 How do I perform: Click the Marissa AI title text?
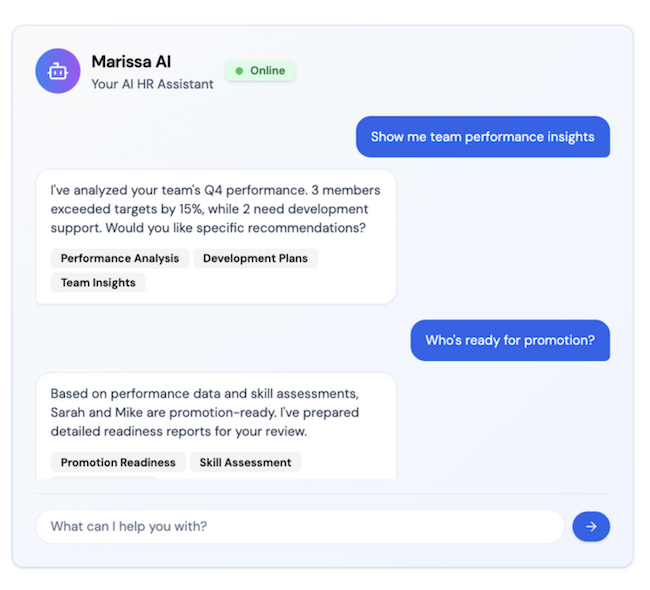[x=131, y=62]
